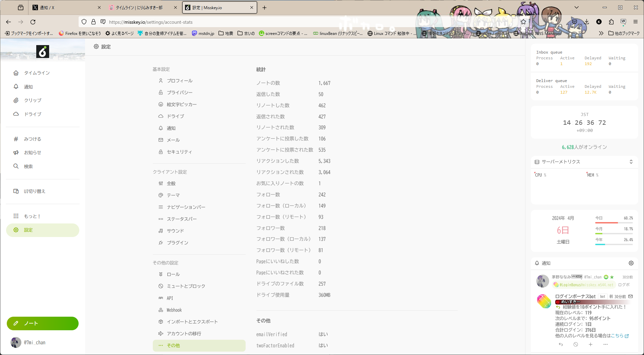Select the プロフィール settings entry
The image size is (644, 355).
click(x=179, y=80)
